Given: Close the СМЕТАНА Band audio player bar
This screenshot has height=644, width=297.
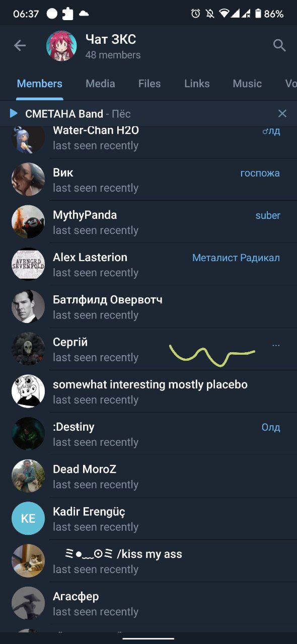Looking at the screenshot, I should point(282,113).
